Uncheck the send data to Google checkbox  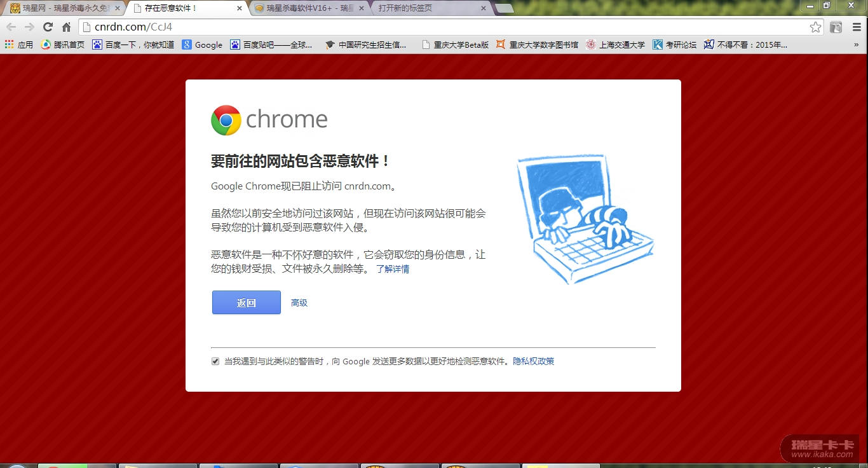tap(215, 361)
